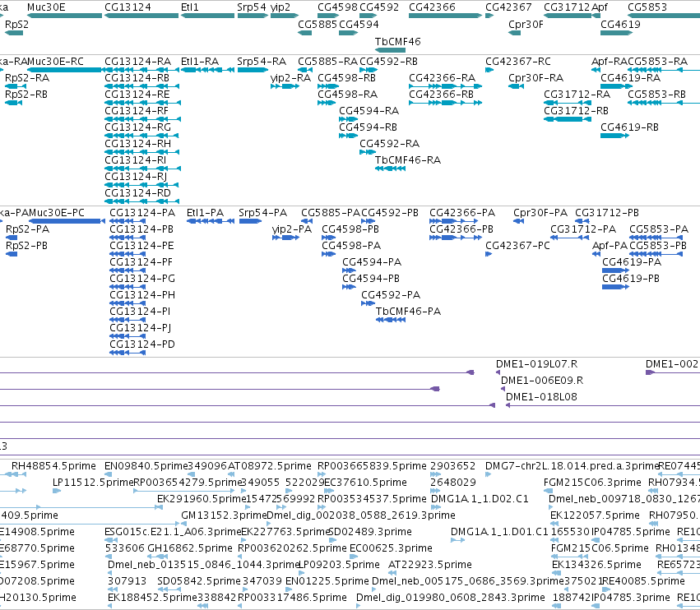Click the TbCMF46 gene bar
This screenshot has height=610, width=700.
[390, 50]
